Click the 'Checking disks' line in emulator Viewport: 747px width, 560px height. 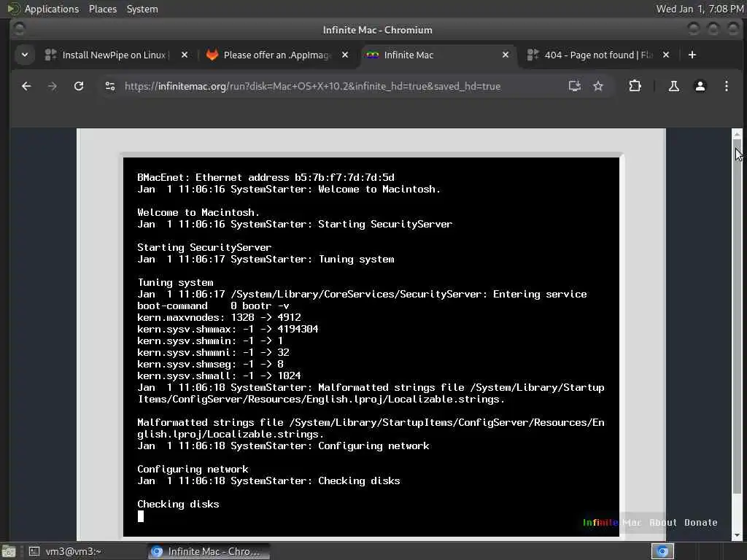click(178, 505)
